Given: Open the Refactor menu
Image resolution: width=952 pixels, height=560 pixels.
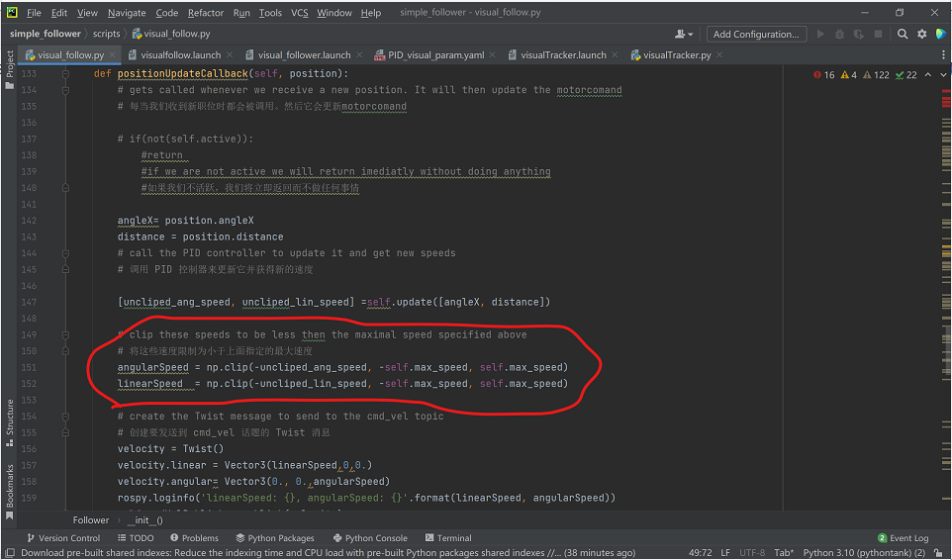Looking at the screenshot, I should pyautogui.click(x=205, y=12).
